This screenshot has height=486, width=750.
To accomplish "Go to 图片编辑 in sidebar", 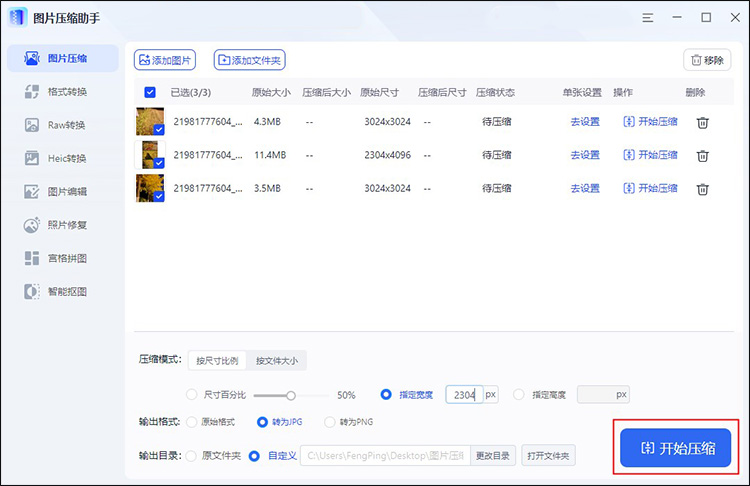I will pyautogui.click(x=63, y=192).
